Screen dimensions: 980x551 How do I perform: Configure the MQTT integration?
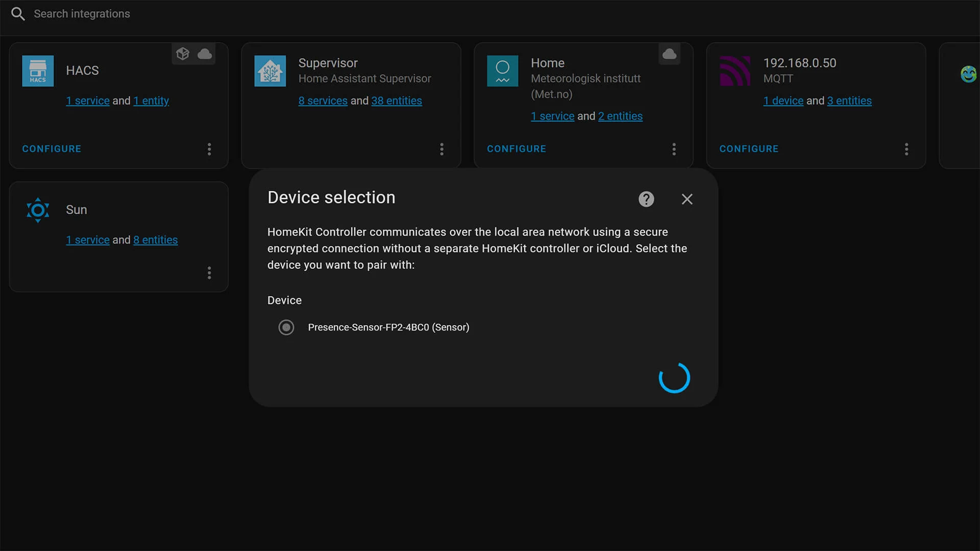749,148
